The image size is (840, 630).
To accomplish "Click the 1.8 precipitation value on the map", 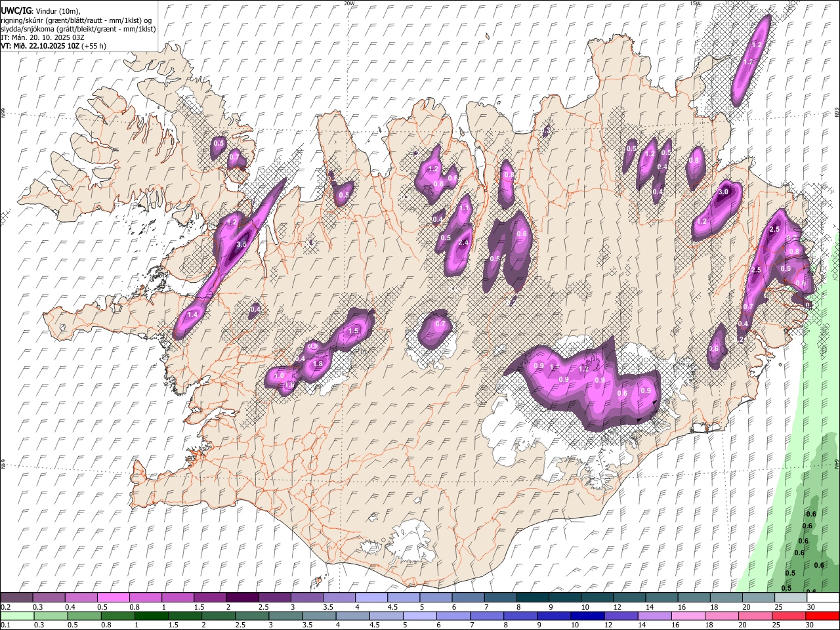I will [x=318, y=364].
